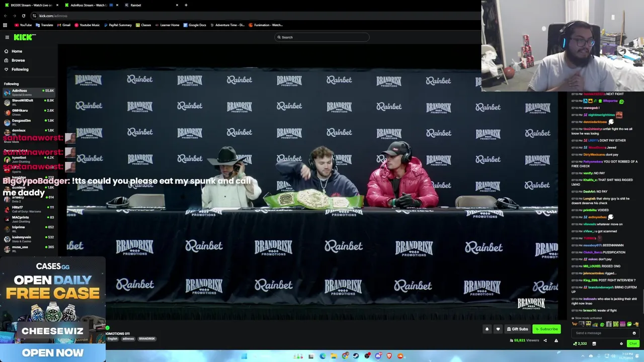The image size is (644, 362).
Task: Show hidden system tray icons
Action: (x=583, y=356)
